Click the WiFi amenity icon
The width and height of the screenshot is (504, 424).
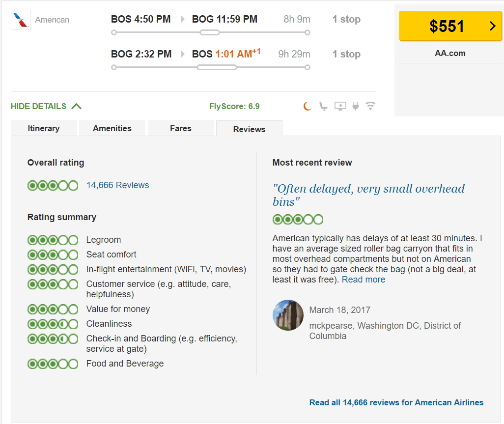click(x=370, y=106)
